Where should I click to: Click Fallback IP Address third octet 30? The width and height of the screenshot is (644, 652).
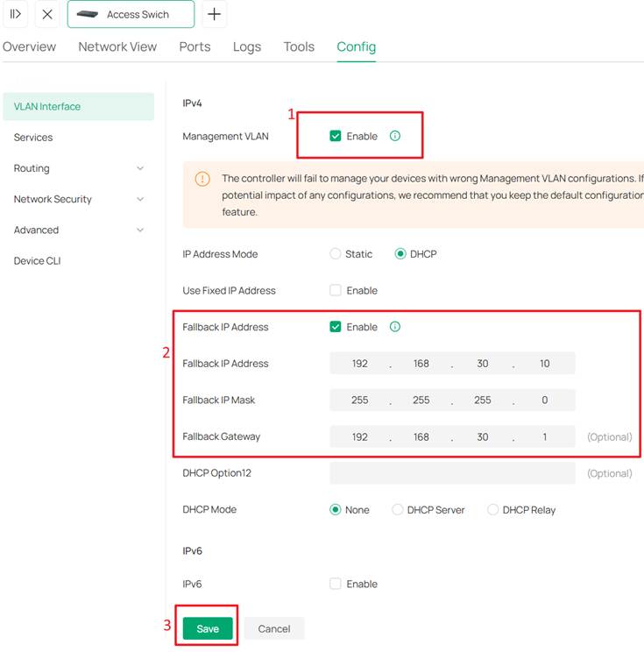pos(483,364)
